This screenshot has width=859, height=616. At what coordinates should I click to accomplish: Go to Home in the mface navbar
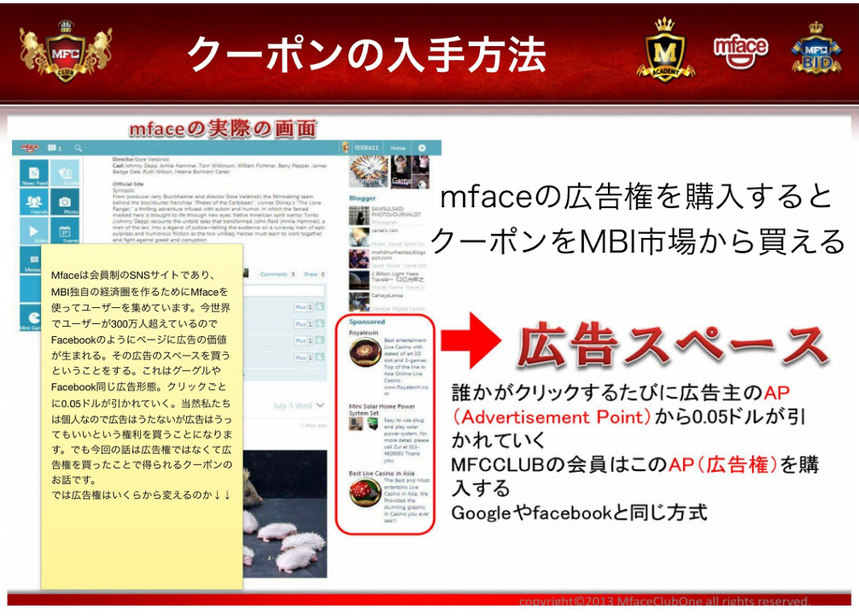[x=397, y=148]
